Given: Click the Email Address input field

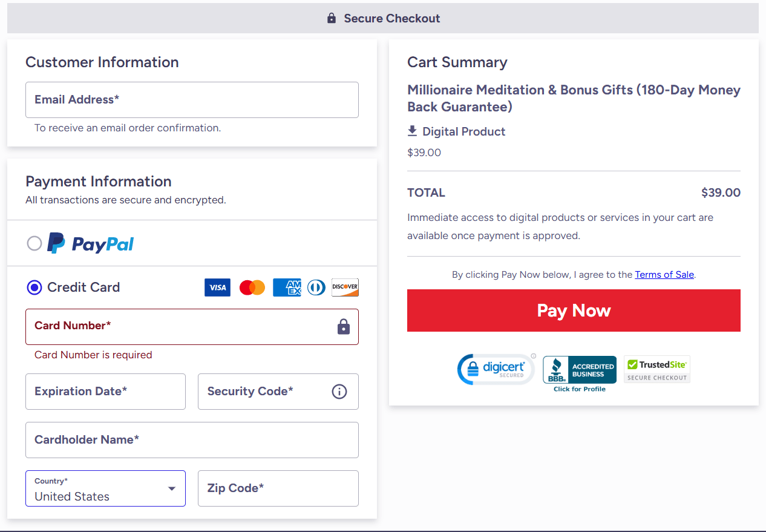Looking at the screenshot, I should coord(192,100).
